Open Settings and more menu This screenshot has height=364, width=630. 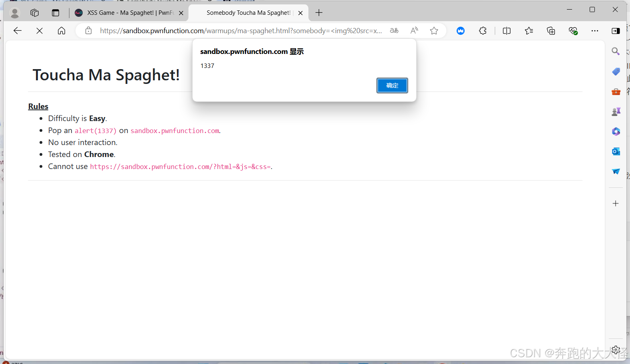[595, 31]
